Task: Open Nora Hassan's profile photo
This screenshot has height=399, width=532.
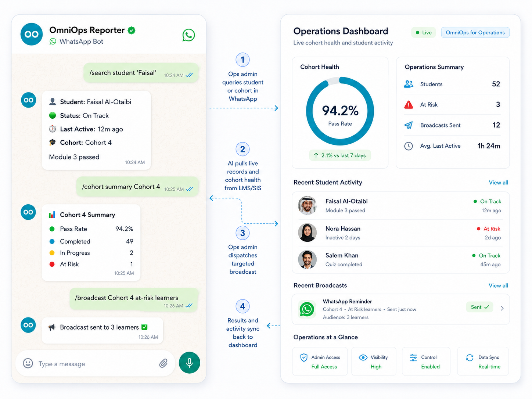Action: point(307,233)
